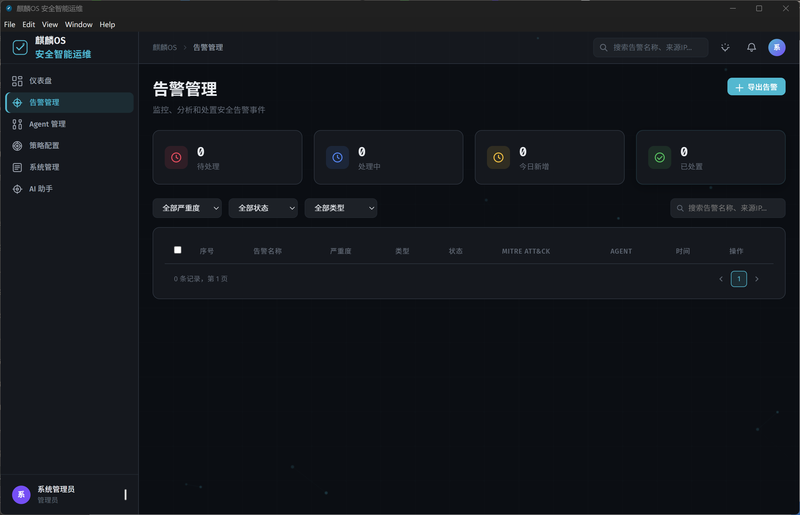This screenshot has height=515, width=800.
Task: Click the 今日新增 statistics card
Action: (x=549, y=157)
